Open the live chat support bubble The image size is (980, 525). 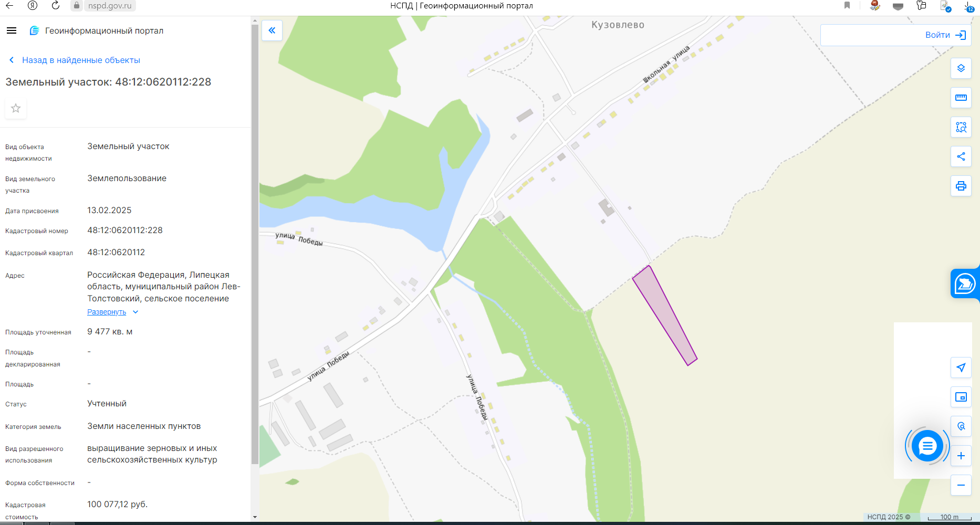click(x=927, y=446)
